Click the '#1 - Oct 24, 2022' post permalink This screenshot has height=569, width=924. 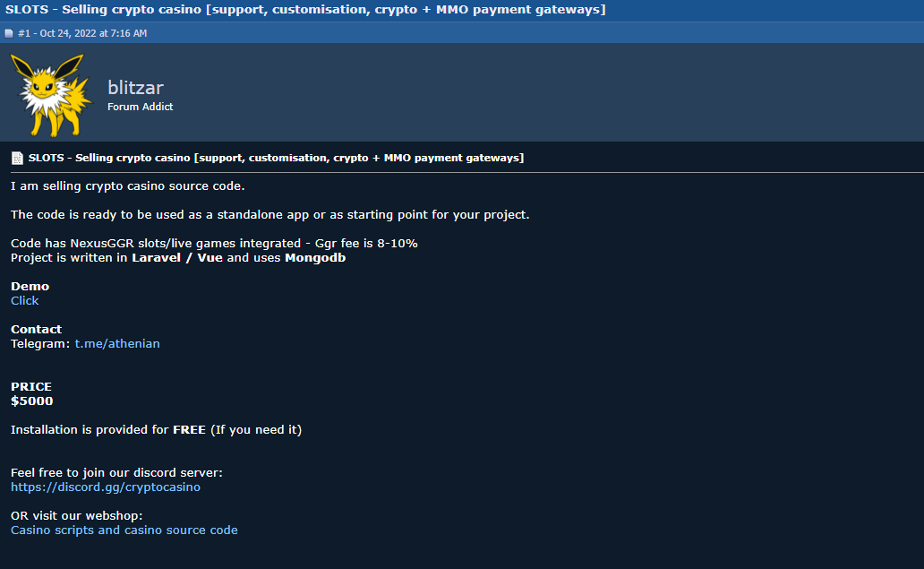[82, 34]
